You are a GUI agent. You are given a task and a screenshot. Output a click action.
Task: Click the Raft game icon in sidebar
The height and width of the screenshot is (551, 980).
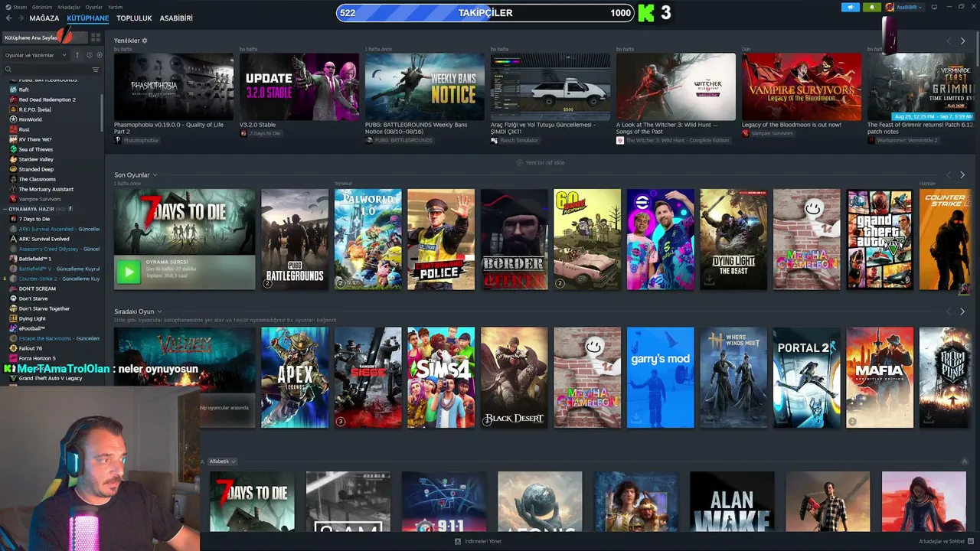pyautogui.click(x=13, y=90)
